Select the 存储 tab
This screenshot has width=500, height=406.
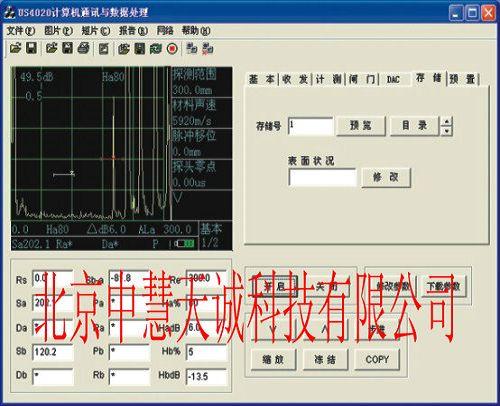pyautogui.click(x=429, y=78)
